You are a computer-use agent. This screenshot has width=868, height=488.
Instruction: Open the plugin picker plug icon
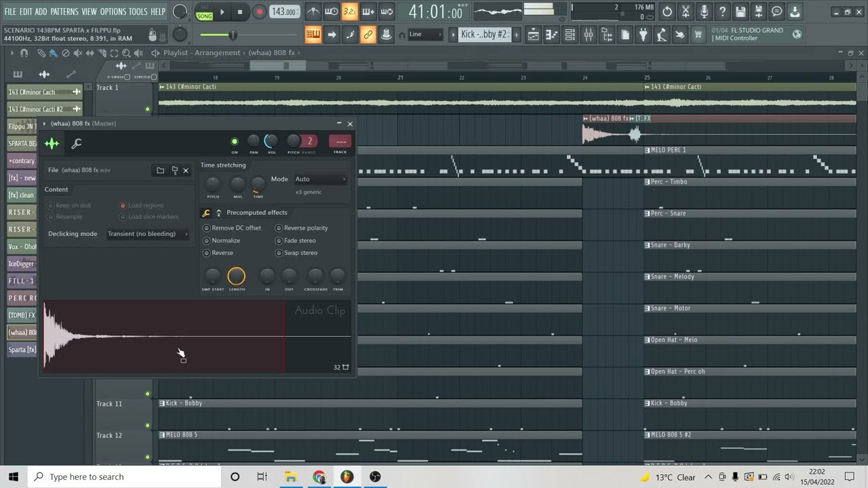pyautogui.click(x=643, y=35)
